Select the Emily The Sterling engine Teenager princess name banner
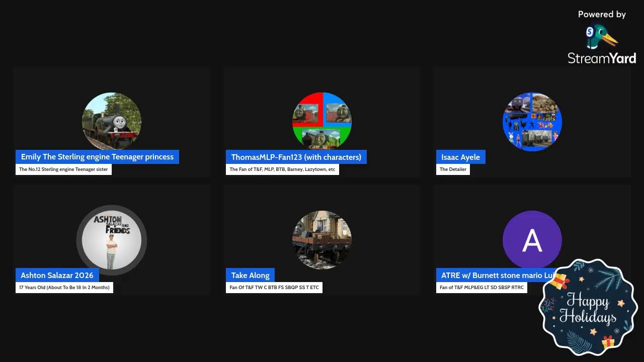Screen dimensions: 644x362 [97, 157]
